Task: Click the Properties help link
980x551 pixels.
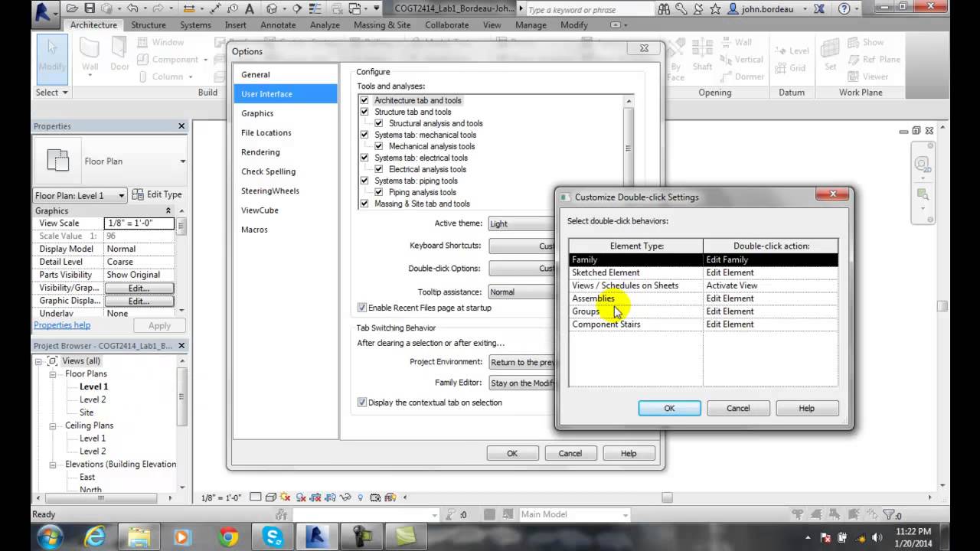Action: 62,325
